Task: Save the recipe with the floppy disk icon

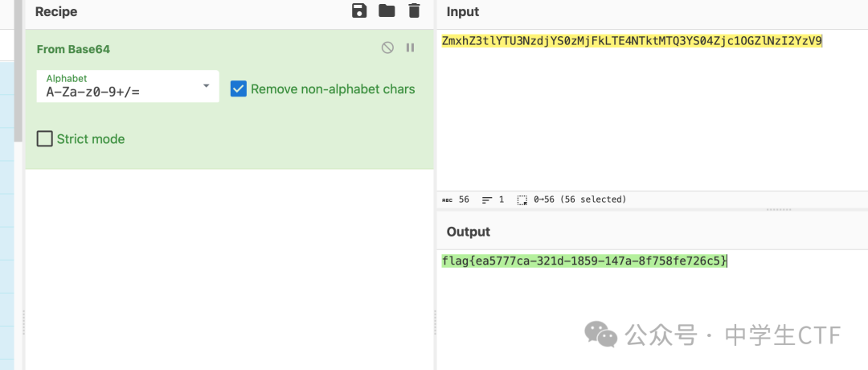Action: 359,10
